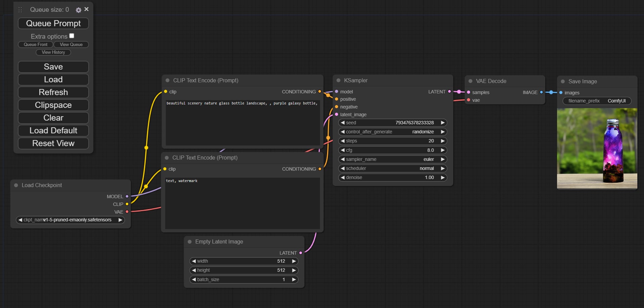Select next checkpoint with ckpt_name right arrow
Screen dimensions: 644x308
tap(120, 220)
